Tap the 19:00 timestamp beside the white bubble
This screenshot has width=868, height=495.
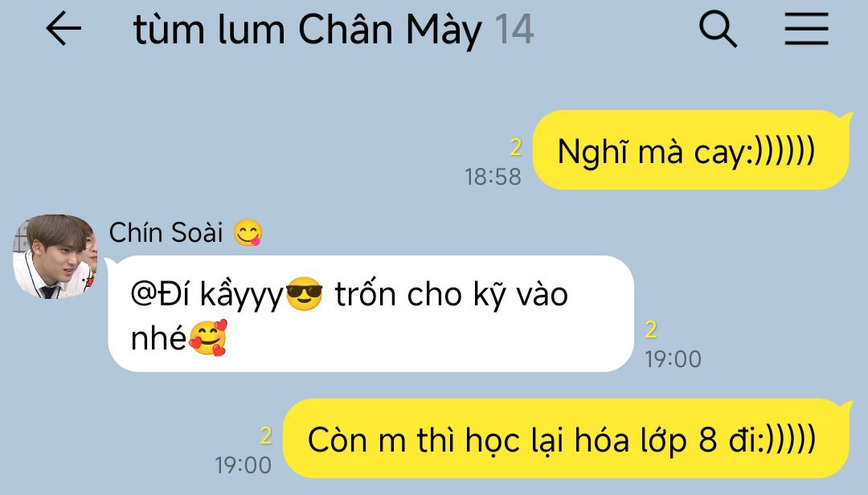674,359
